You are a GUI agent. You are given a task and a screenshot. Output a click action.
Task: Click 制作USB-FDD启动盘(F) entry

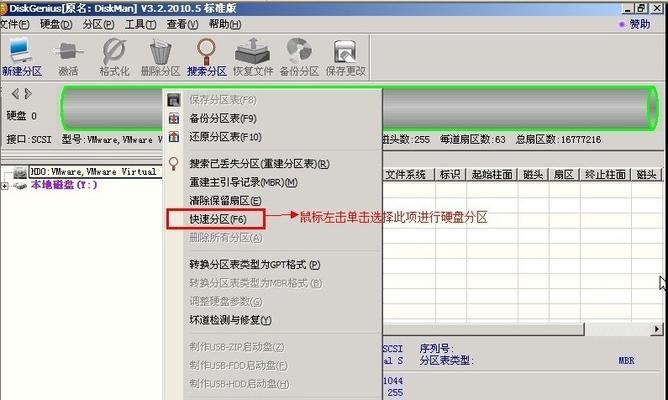(x=239, y=365)
